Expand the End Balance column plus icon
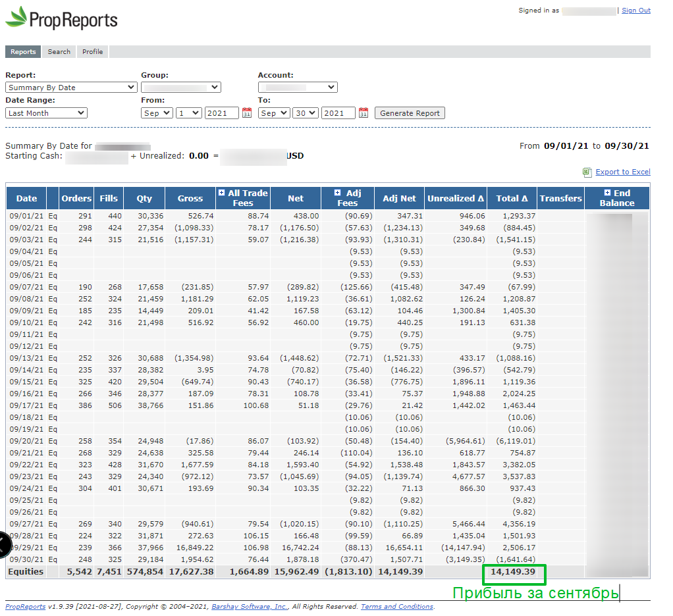The width and height of the screenshot is (673, 616). click(607, 193)
